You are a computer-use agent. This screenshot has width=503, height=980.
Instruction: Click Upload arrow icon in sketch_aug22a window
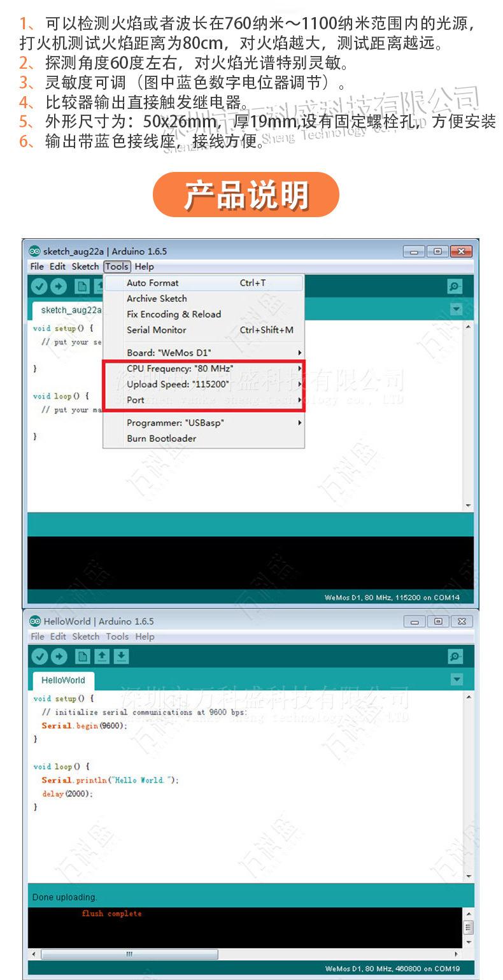coord(58,287)
